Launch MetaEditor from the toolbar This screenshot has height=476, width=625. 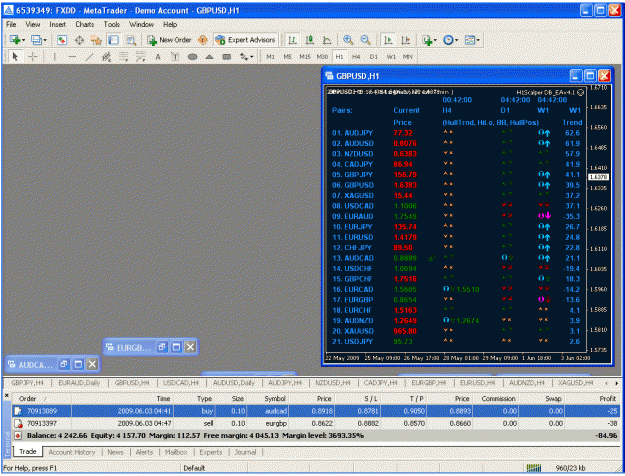202,40
